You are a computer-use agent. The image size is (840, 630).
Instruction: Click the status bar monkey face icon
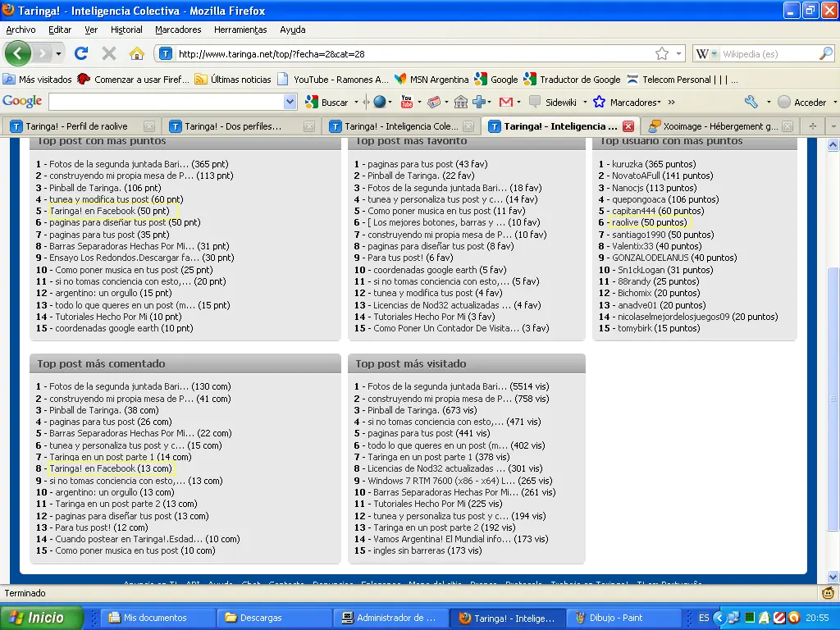[829, 593]
